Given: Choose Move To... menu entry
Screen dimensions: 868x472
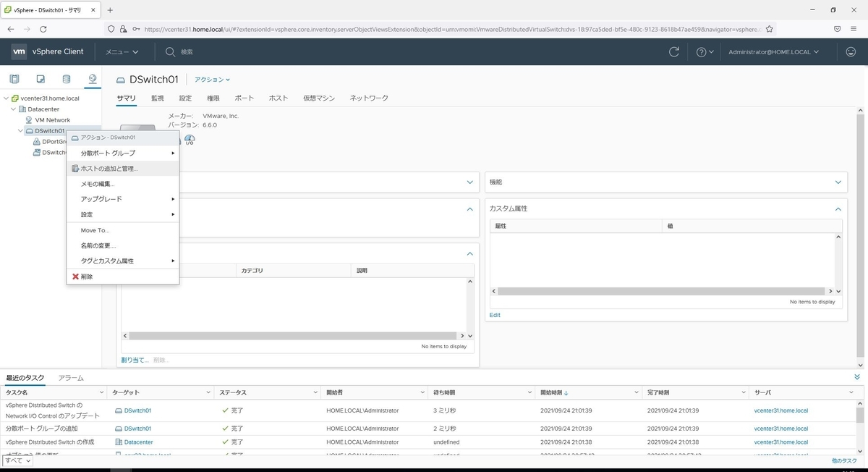Looking at the screenshot, I should coord(123,230).
